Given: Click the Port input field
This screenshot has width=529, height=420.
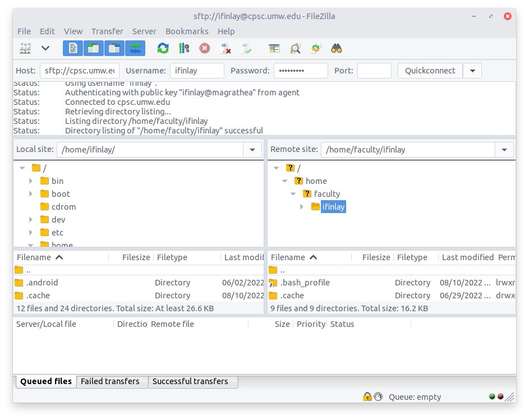Looking at the screenshot, I should pyautogui.click(x=375, y=71).
